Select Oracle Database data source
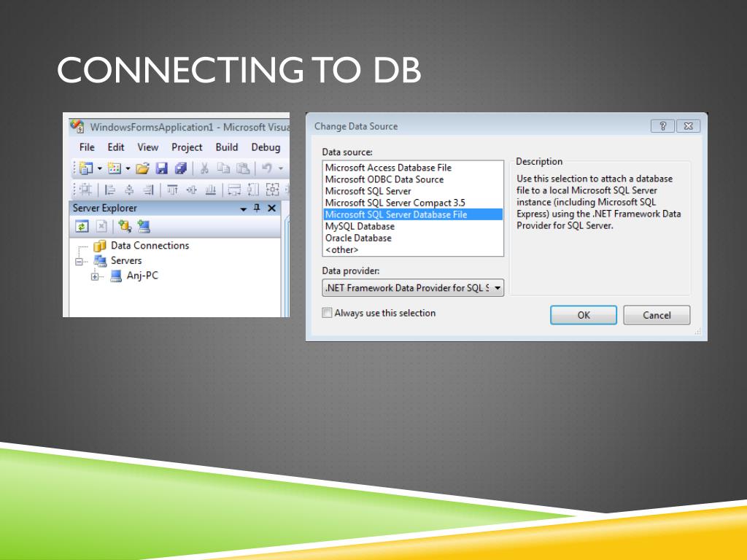747x560 pixels. 413,238
